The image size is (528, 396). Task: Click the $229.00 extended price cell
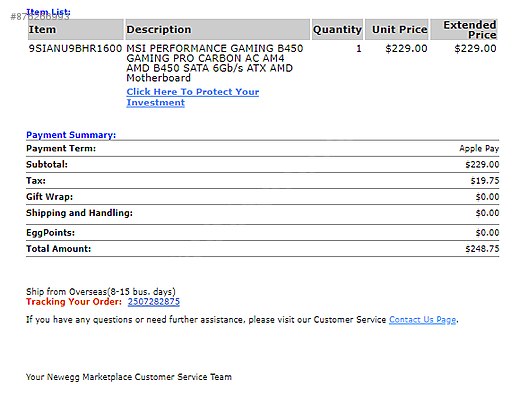[x=475, y=48]
